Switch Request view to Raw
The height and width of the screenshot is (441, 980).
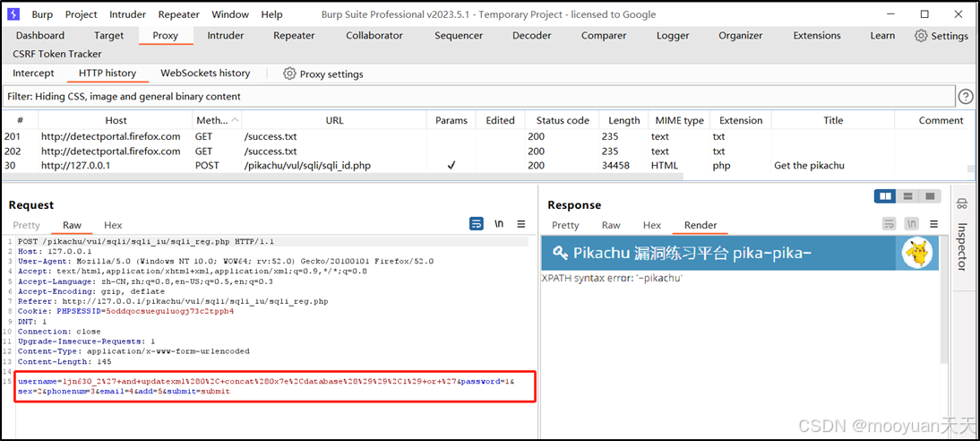pyautogui.click(x=72, y=225)
